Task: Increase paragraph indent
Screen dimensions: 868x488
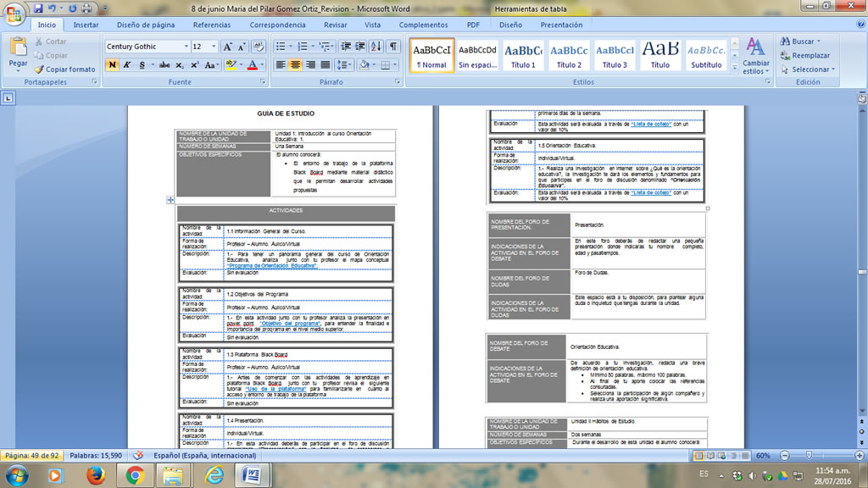Action: 359,47
